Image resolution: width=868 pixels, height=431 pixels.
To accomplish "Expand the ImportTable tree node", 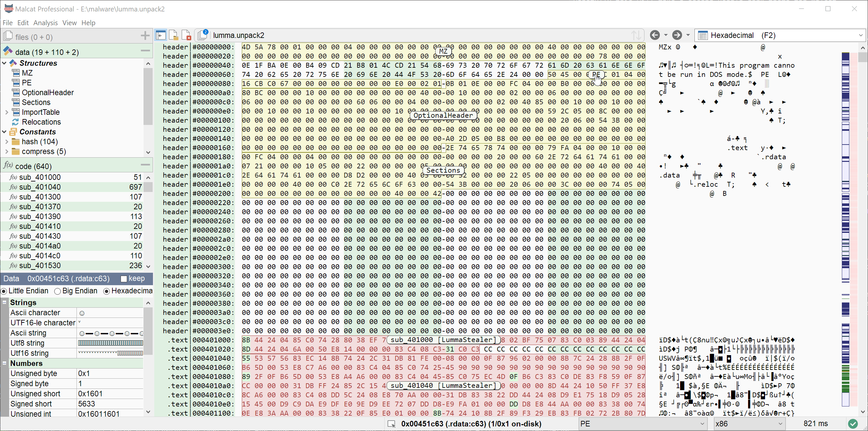I will point(7,112).
